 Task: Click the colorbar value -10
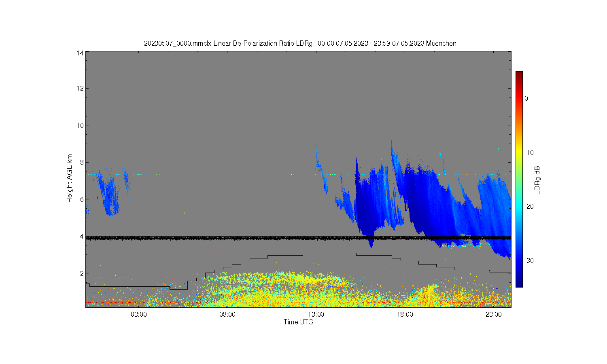(x=529, y=152)
